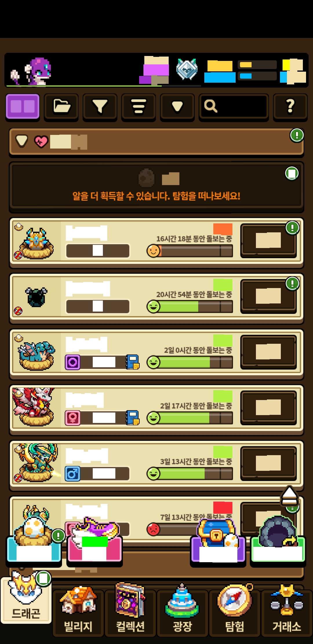Tap the action button on 3일 13시간 dragon row

(268, 463)
